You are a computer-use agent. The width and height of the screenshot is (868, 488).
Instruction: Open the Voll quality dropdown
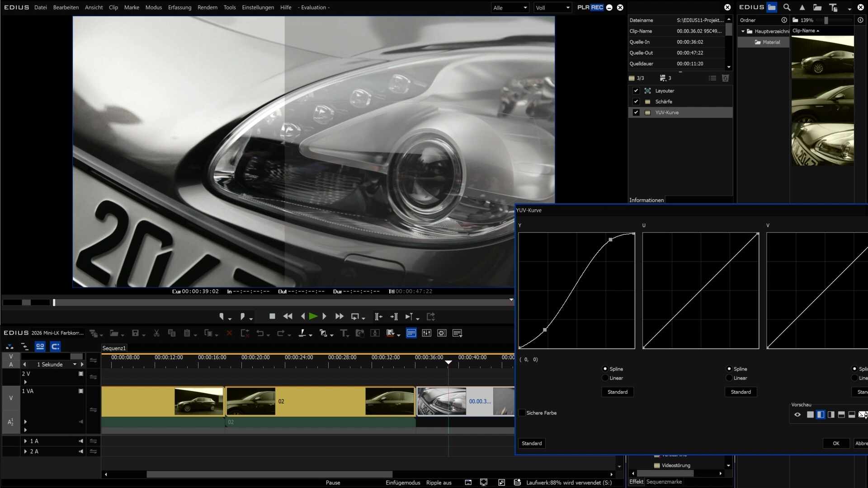[552, 8]
